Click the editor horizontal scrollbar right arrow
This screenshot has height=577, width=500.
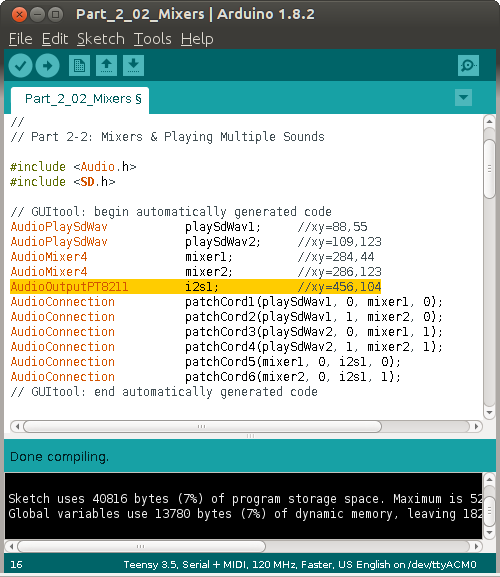coord(476,426)
